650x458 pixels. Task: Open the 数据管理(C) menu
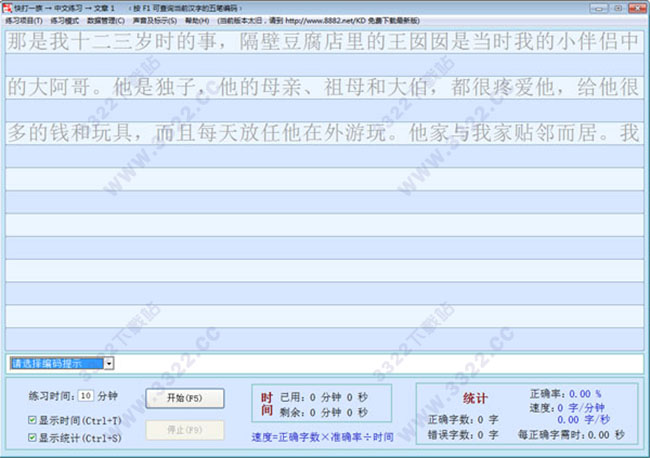point(106,20)
